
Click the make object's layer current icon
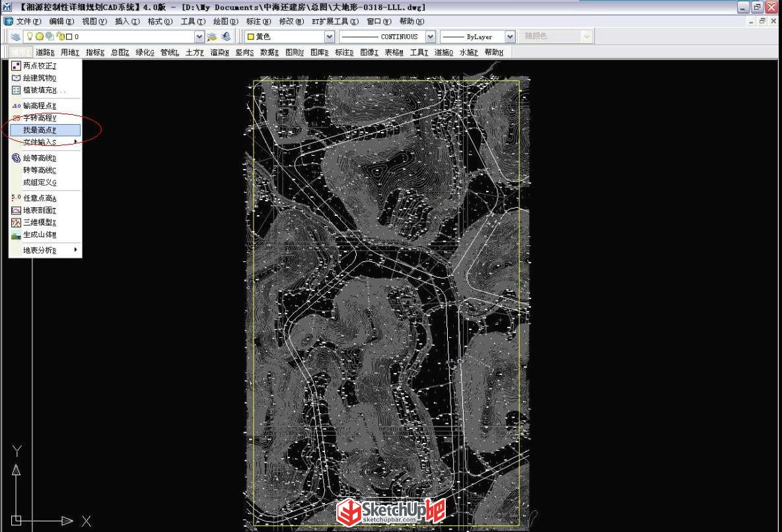pos(212,36)
